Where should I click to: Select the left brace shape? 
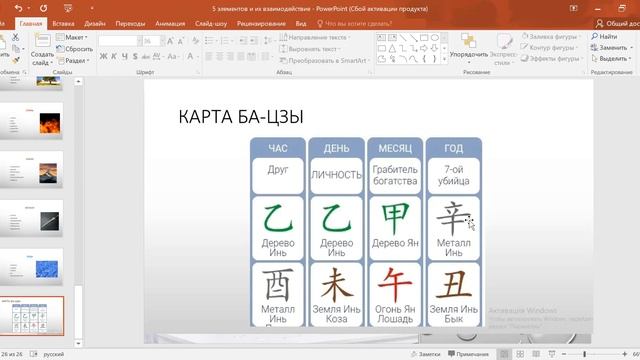coord(424,59)
